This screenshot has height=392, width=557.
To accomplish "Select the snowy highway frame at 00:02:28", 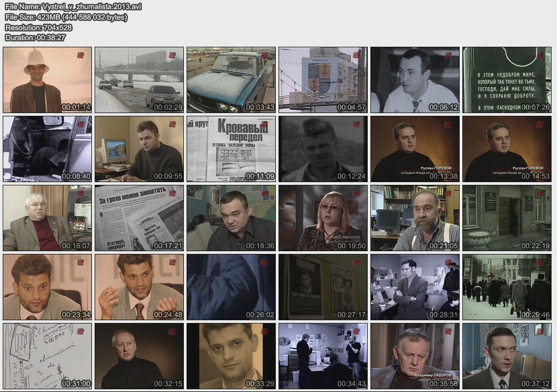I will pos(139,80).
